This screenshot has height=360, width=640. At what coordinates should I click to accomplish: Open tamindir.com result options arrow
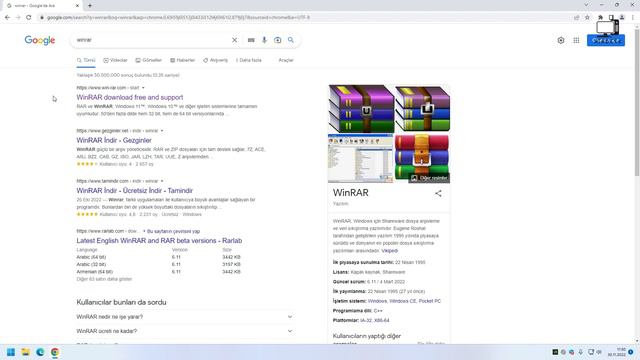pos(162,181)
